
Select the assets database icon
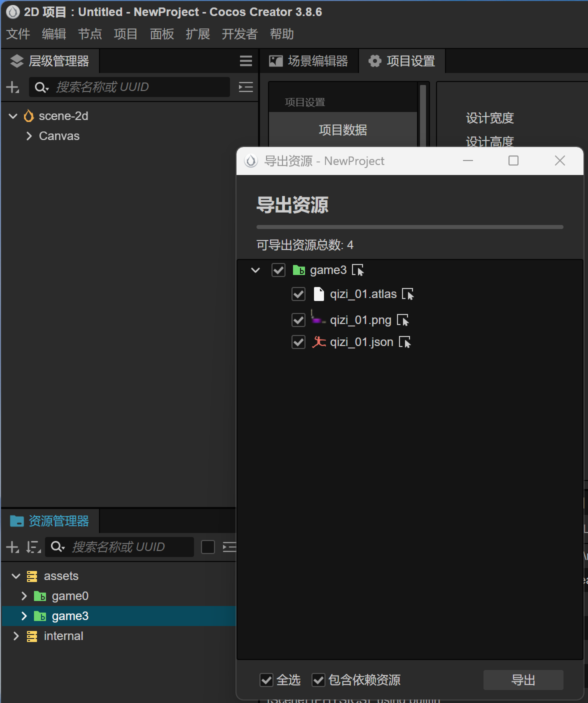click(32, 576)
